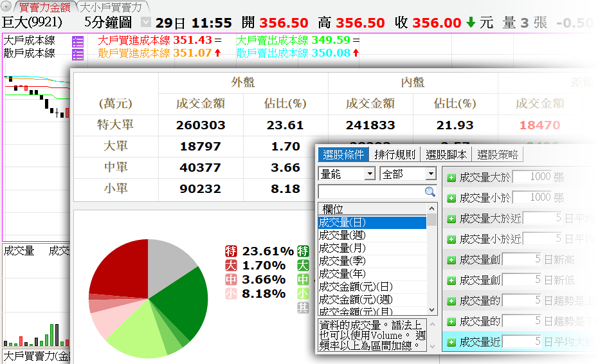Click gray 其 legend icon
The width and height of the screenshot is (598, 364).
point(303,308)
